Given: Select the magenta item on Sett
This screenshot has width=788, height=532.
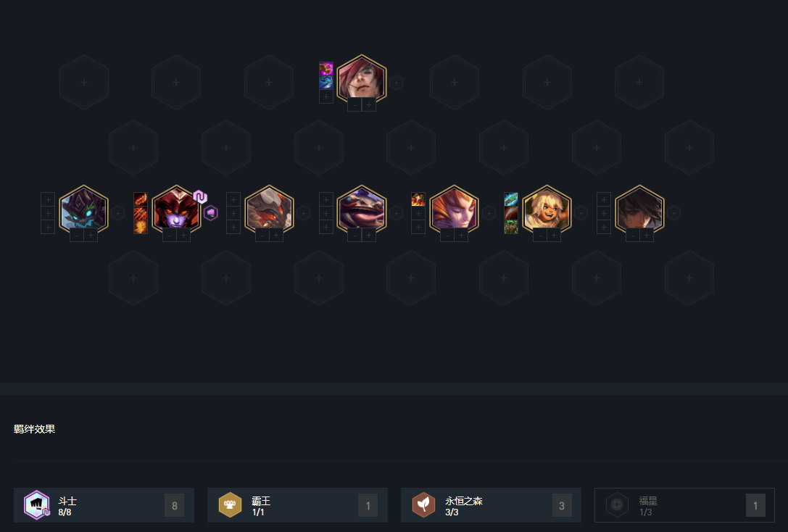Looking at the screenshot, I should tap(326, 69).
